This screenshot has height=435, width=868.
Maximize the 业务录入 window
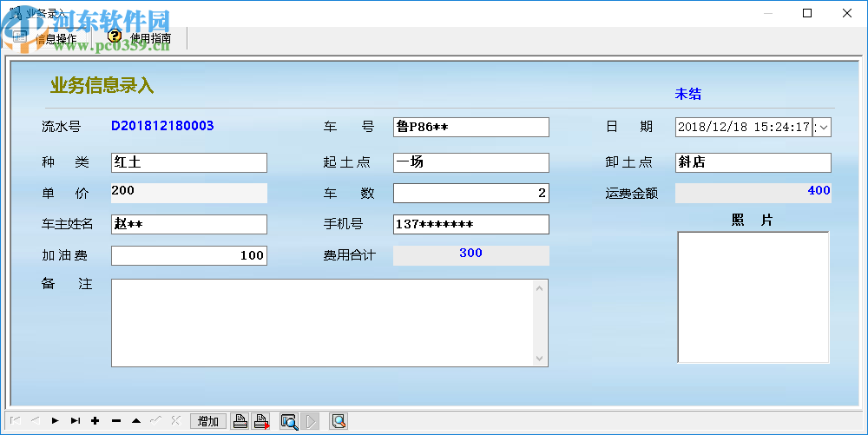coord(807,13)
